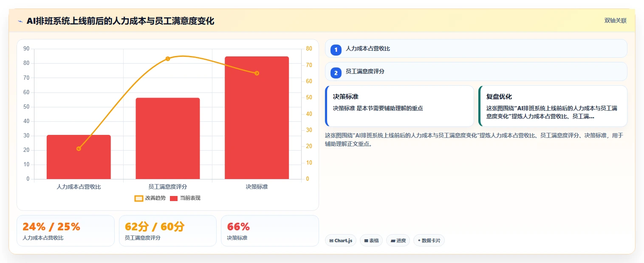
Task: Toggle the 当前表现 legend item
Action: pyautogui.click(x=185, y=198)
